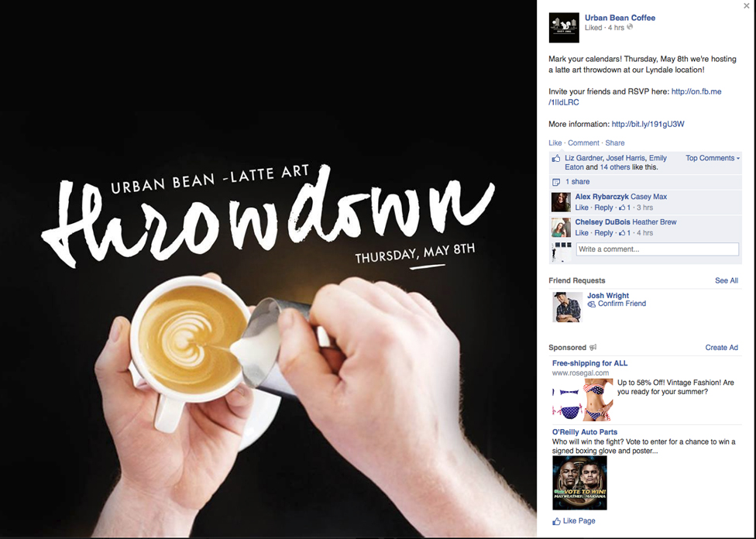Share the latte art throwdown post

615,142
